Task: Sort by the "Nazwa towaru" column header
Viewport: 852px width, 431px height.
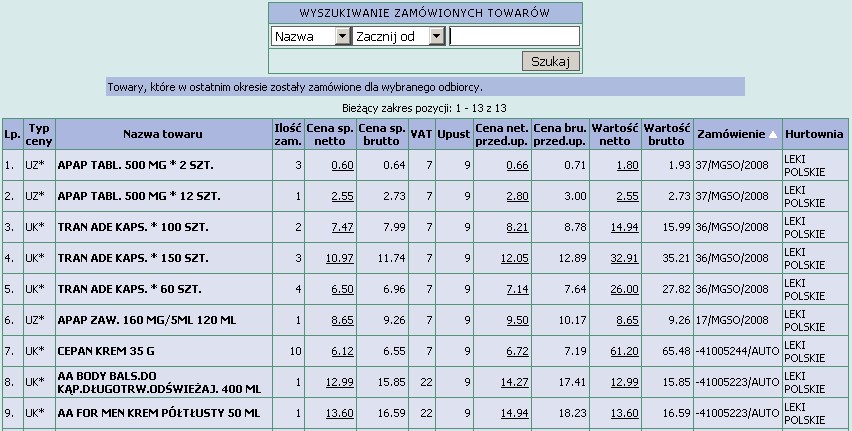Action: pos(163,134)
